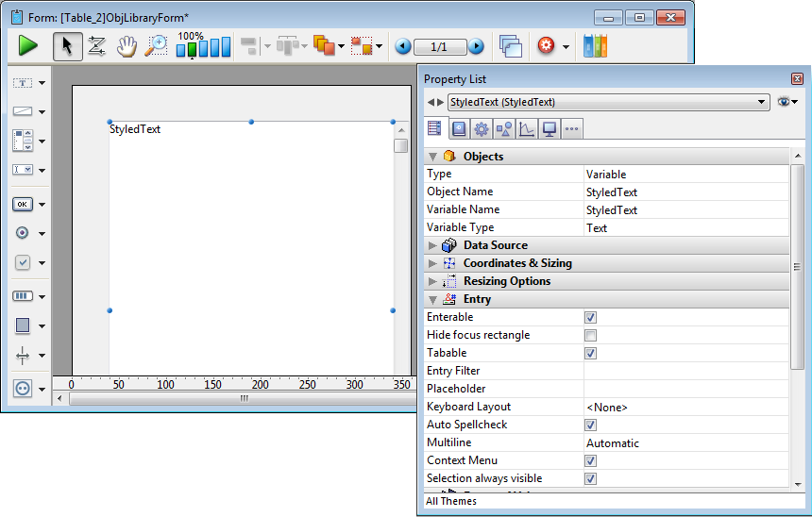Switch to the first Property List theme tab
This screenshot has width=812, height=517.
point(435,129)
